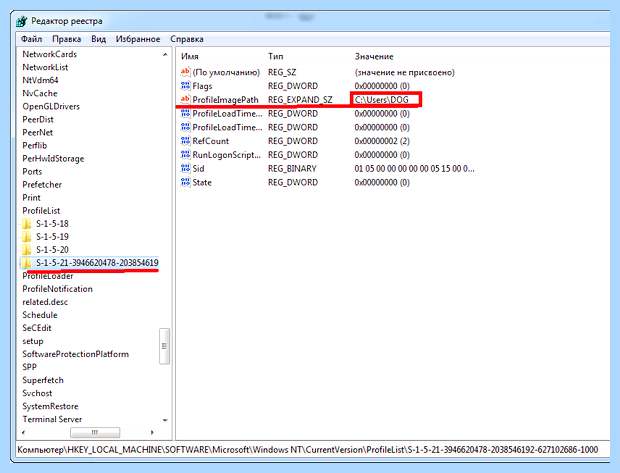Viewport: 620px width, 473px height.
Task: Select the setup key
Action: click(33, 341)
